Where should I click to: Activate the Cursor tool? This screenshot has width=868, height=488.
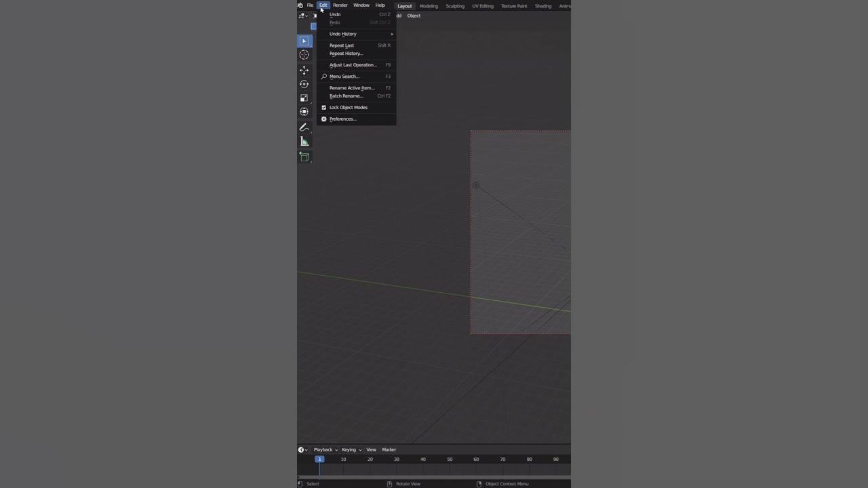[x=304, y=55]
